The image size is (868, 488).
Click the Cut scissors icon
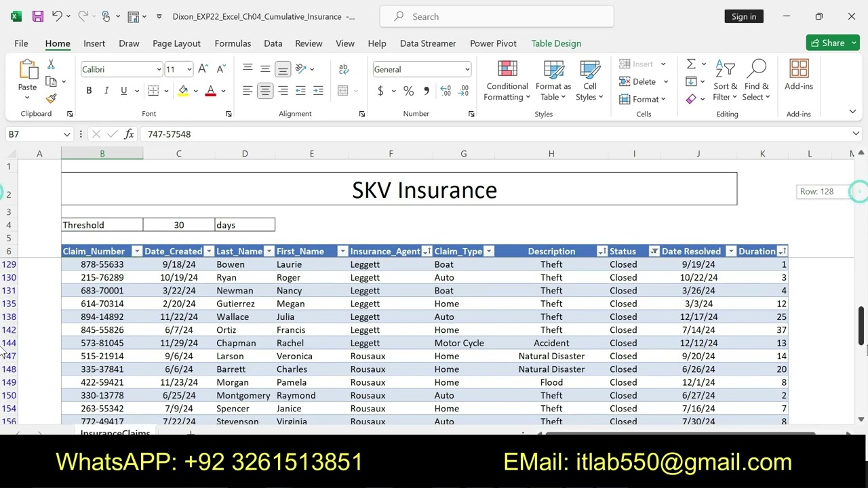tap(51, 64)
